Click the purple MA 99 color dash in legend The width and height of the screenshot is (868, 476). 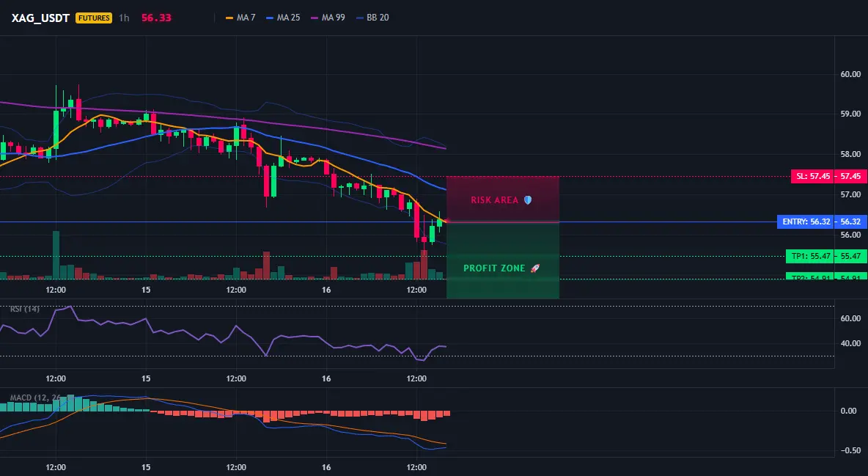tap(315, 18)
